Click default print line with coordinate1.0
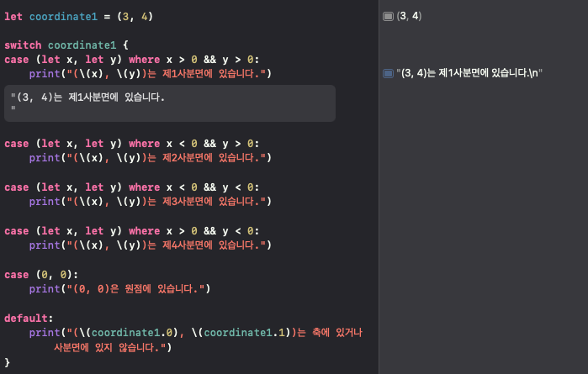The width and height of the screenshot is (588, 374). (196, 333)
